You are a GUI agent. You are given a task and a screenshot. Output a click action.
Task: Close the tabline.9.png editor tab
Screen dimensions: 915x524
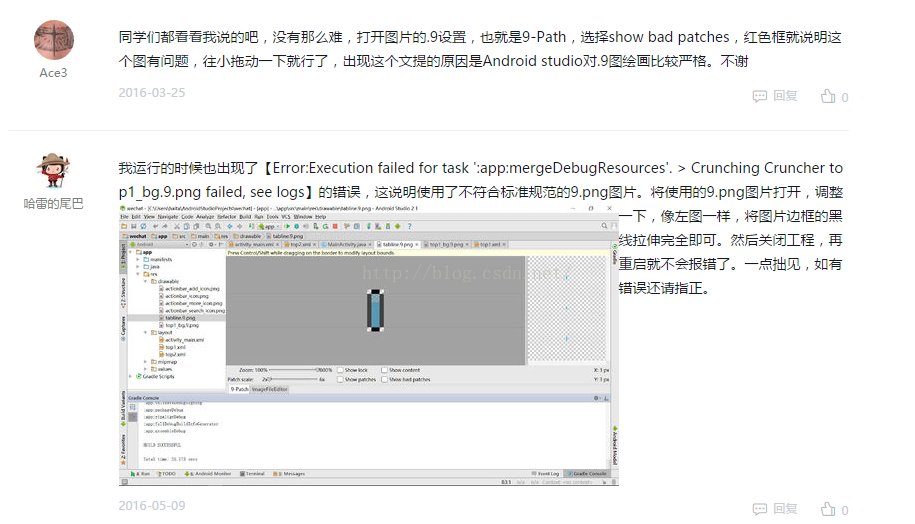[417, 244]
